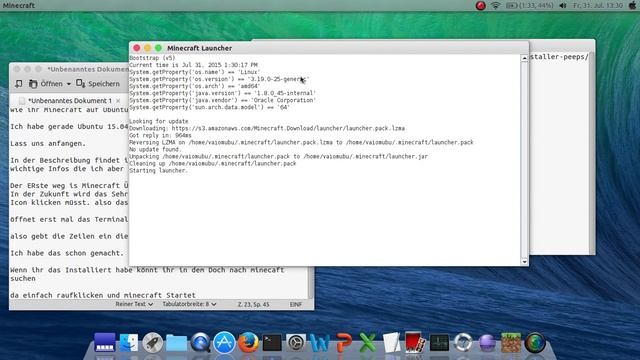The height and width of the screenshot is (360, 640).
Task: Click the Öffnen button in text editor
Action: (46, 84)
